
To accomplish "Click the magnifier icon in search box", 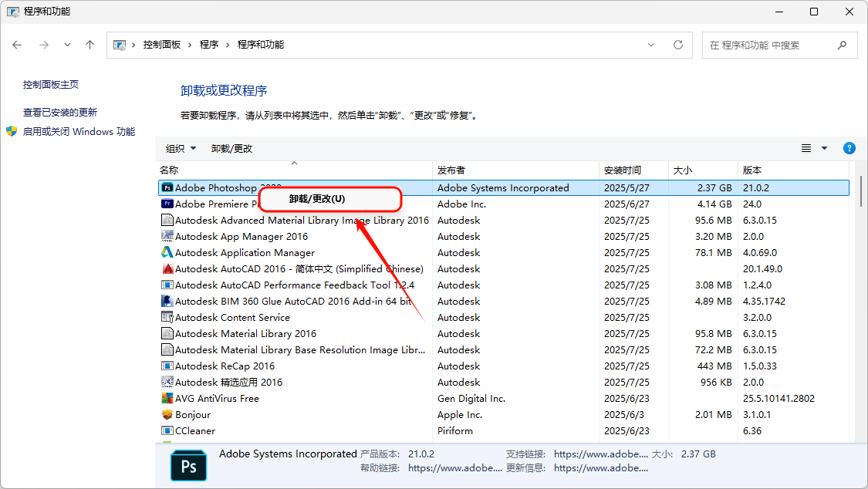I will pos(842,45).
